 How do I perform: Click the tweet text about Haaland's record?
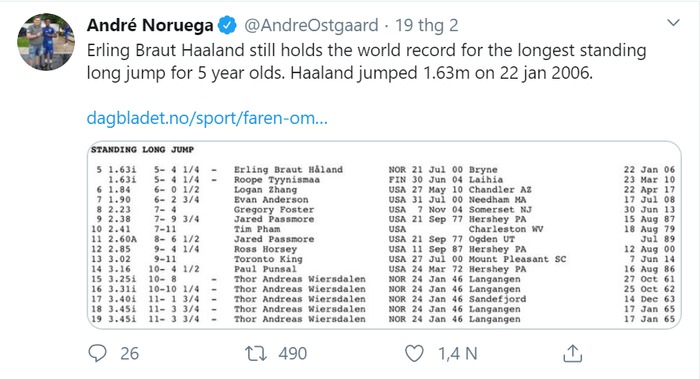click(x=366, y=61)
